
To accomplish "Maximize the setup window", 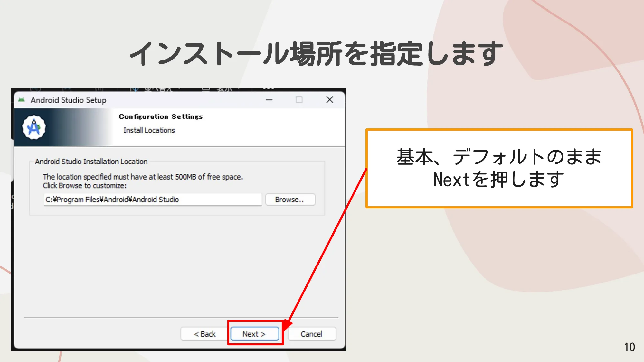I will coord(298,100).
